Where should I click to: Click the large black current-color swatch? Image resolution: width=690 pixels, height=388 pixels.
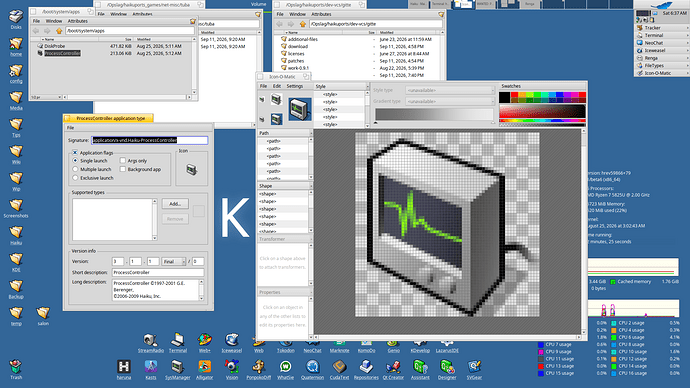(505, 97)
